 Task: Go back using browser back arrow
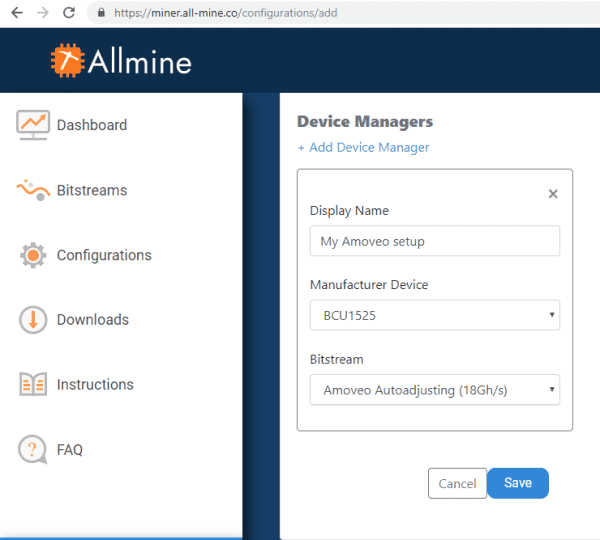point(16,13)
